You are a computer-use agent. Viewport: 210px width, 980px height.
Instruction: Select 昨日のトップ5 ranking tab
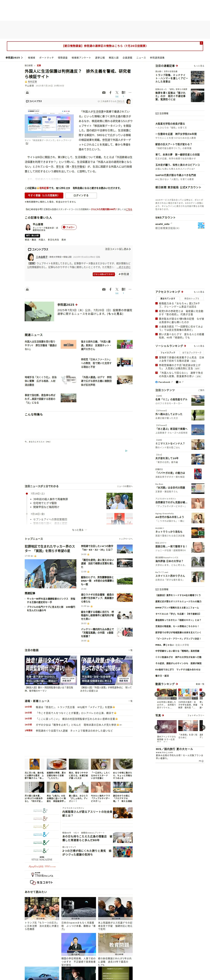(x=192, y=299)
